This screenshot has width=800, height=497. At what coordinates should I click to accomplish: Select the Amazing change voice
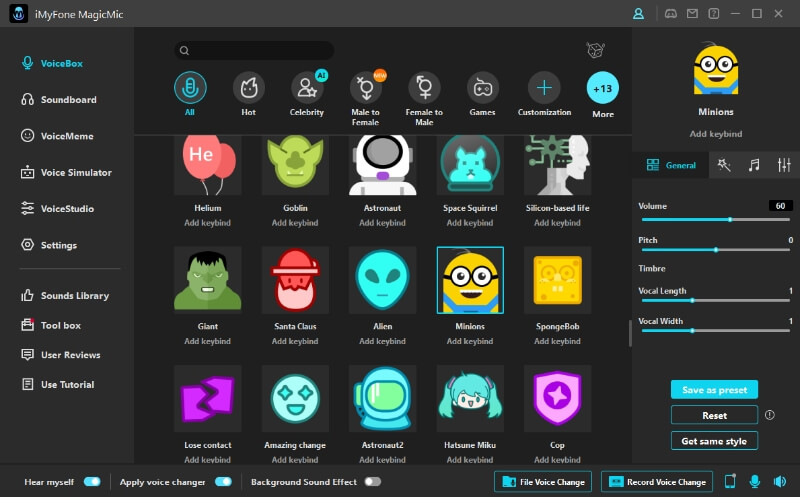295,399
